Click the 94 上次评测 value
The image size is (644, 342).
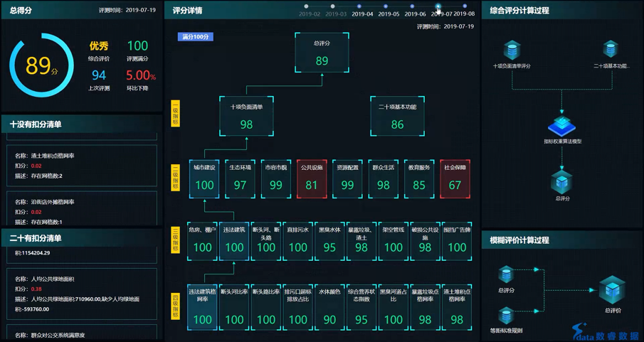coord(99,75)
